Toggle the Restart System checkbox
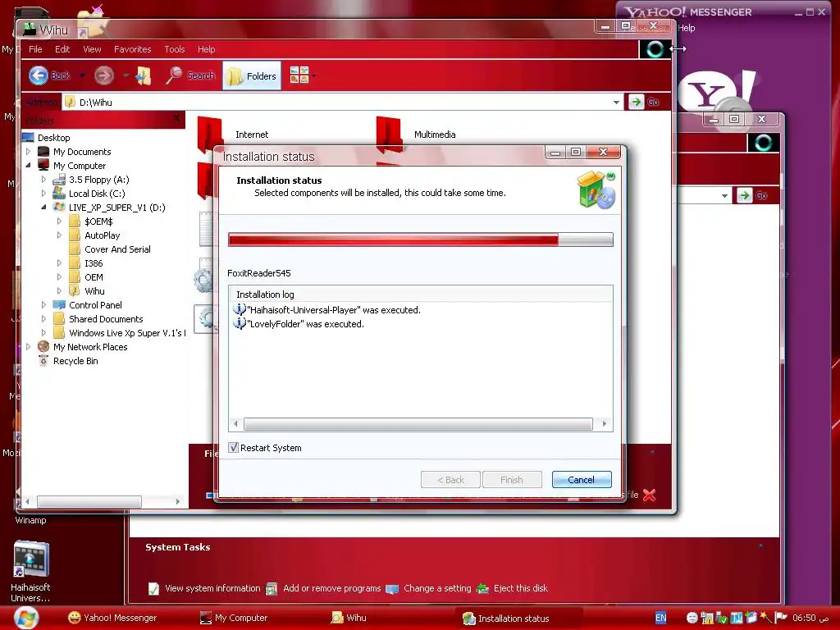 pyautogui.click(x=234, y=447)
